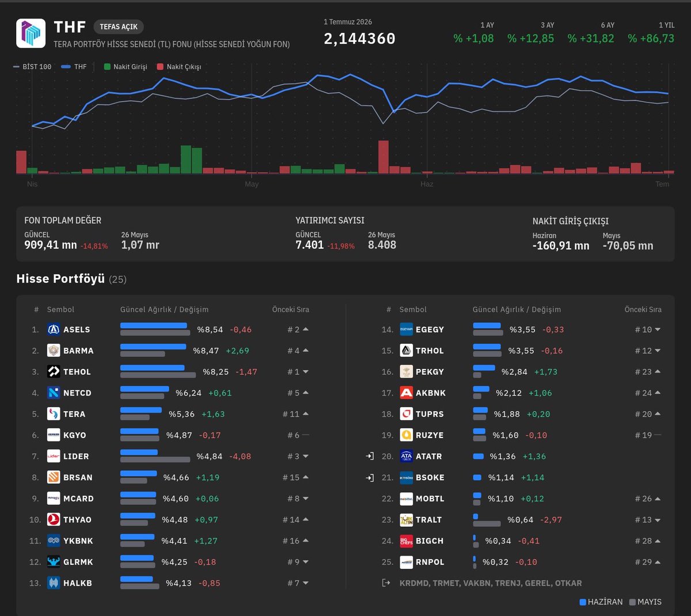Click the LIDER weight bar

pyautogui.click(x=155, y=456)
